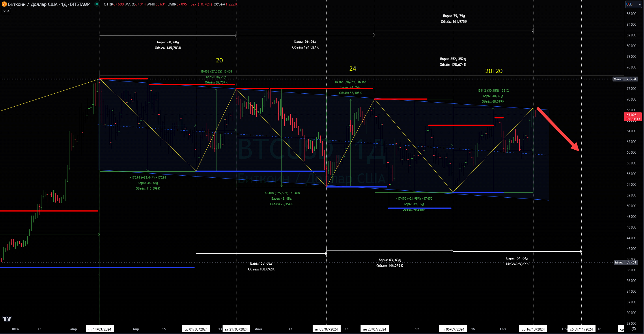This screenshot has width=644, height=334.
Task: Click the yellow text annotation 24
Action: tap(353, 69)
